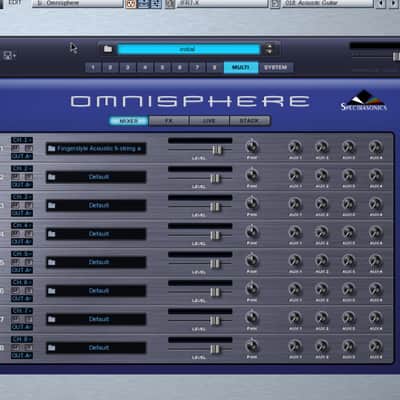Click the master volume slider at top right

click(396, 56)
